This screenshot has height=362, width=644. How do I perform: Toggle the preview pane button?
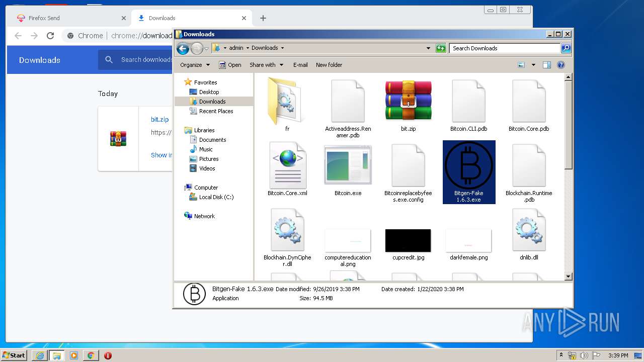[x=547, y=65]
